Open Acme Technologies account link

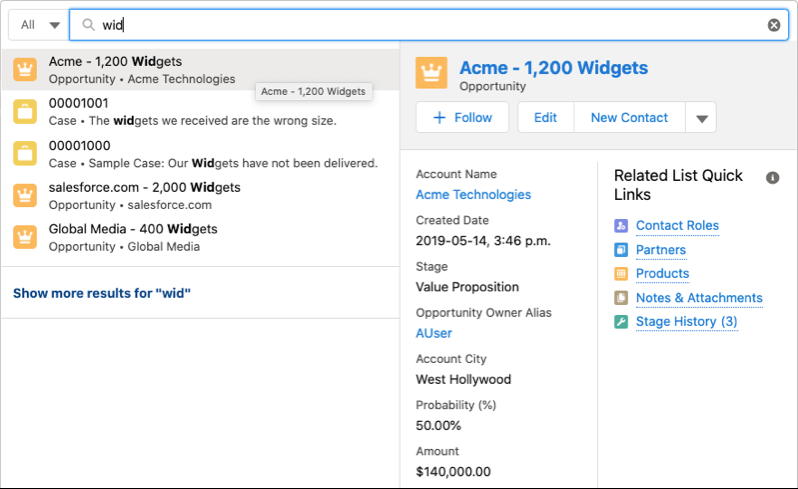click(x=473, y=194)
